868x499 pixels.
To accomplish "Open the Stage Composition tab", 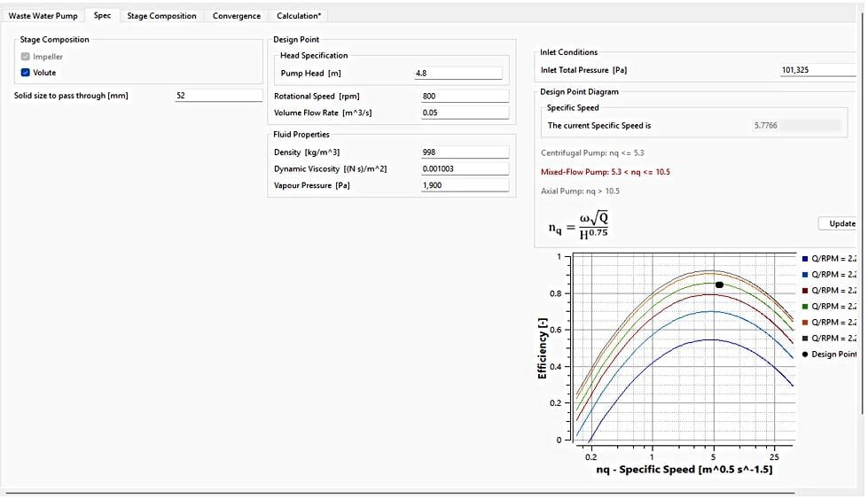I will point(161,15).
